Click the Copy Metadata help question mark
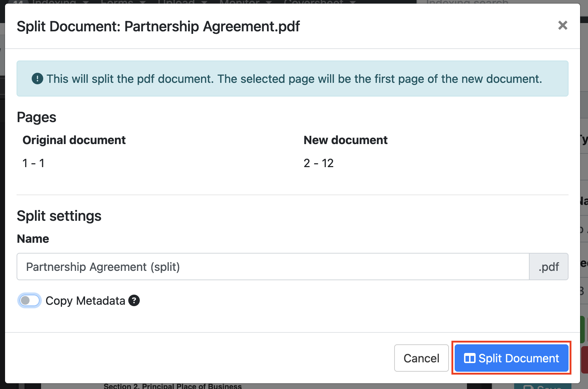 click(x=134, y=300)
